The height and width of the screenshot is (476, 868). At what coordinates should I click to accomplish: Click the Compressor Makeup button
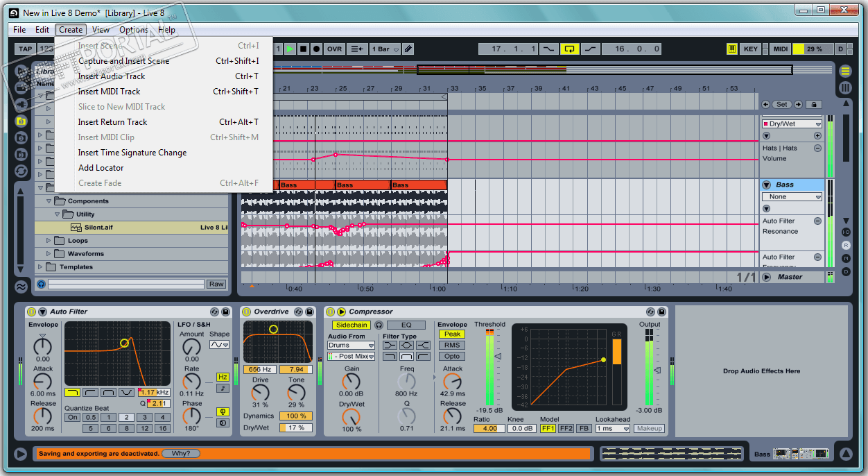point(648,429)
